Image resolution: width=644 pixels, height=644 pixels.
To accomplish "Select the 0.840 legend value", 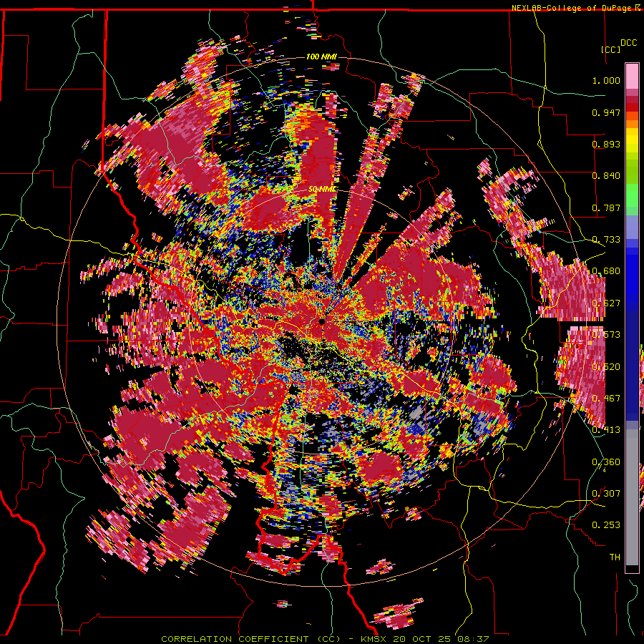I will click(606, 176).
